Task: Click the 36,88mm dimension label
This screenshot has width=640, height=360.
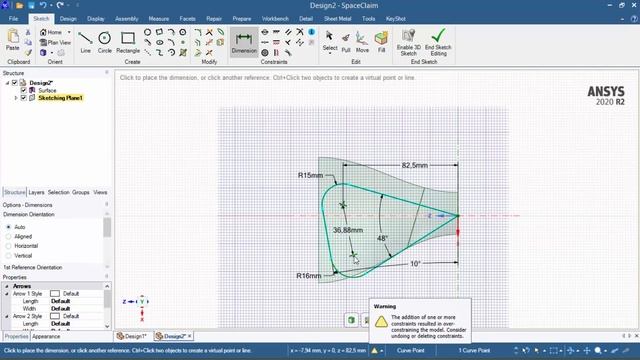Action: (x=348, y=230)
